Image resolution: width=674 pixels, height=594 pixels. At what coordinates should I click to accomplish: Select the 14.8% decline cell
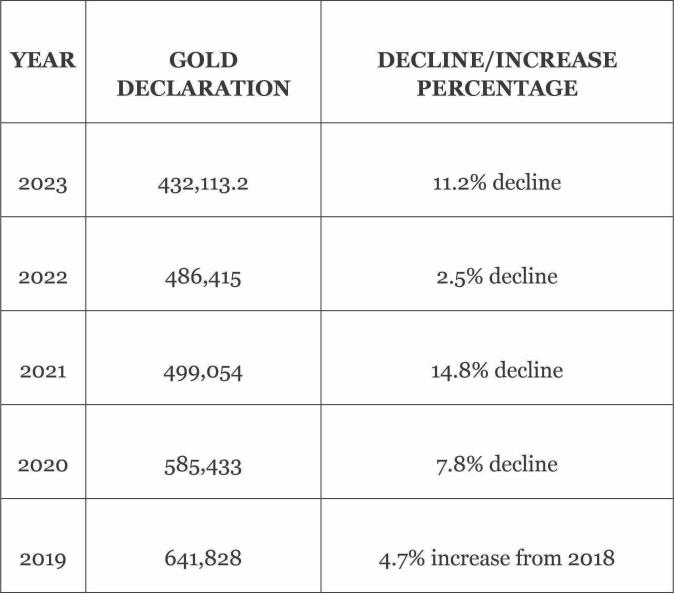coord(497,371)
